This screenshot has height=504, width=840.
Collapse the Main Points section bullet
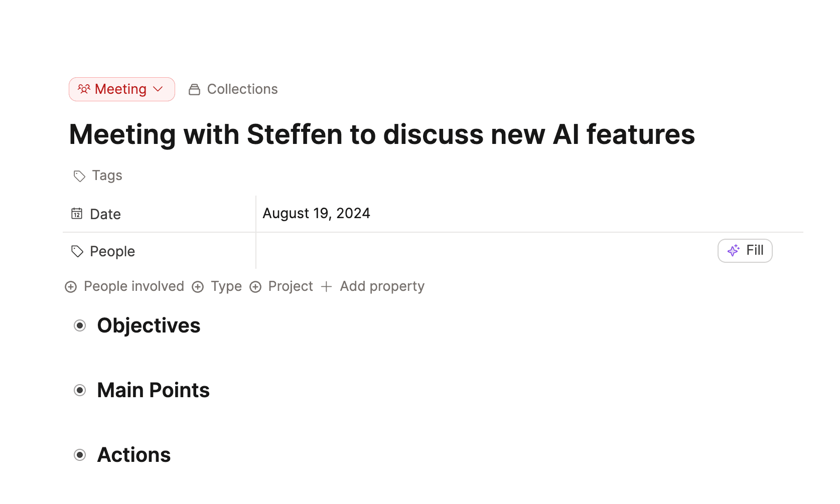pyautogui.click(x=80, y=390)
